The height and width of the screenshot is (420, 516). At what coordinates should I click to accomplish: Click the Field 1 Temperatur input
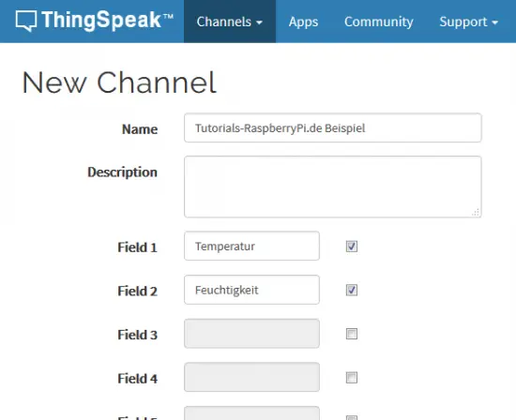(x=251, y=246)
